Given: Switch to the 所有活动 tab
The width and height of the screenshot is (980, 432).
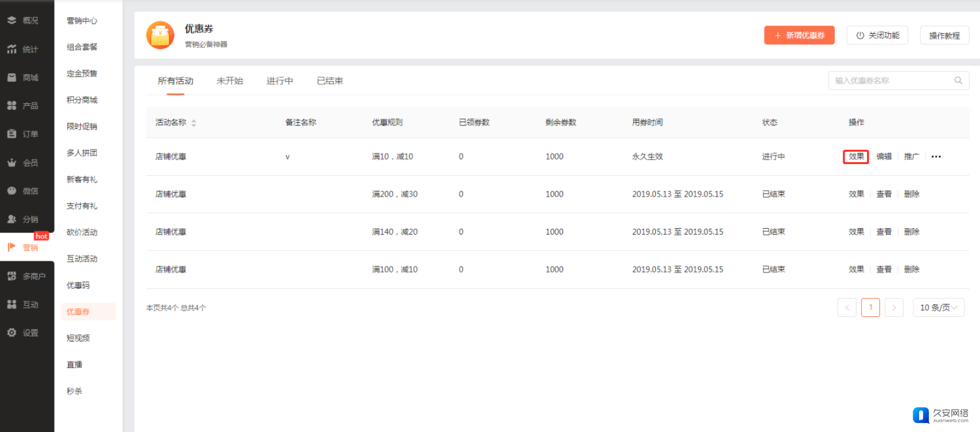Looking at the screenshot, I should click(x=176, y=81).
